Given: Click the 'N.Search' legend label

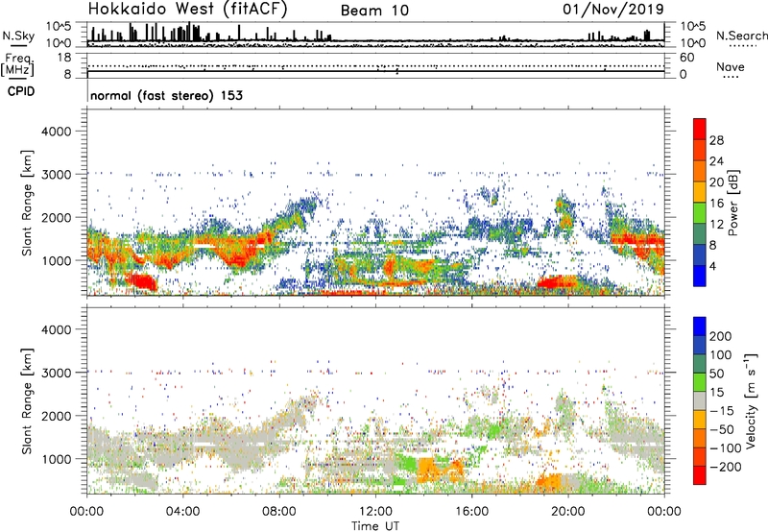Looking at the screenshot, I should pos(741,36).
